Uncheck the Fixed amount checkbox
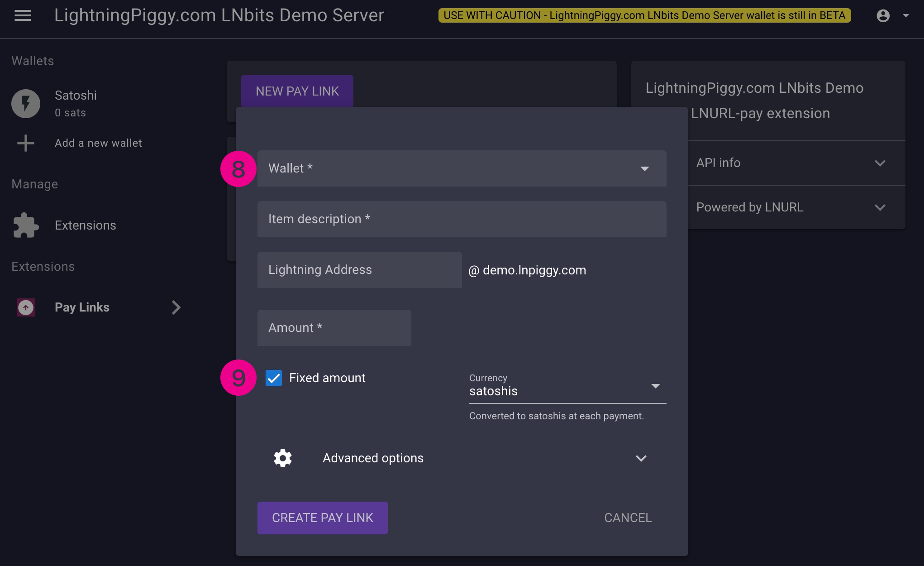The image size is (924, 566). [x=274, y=378]
